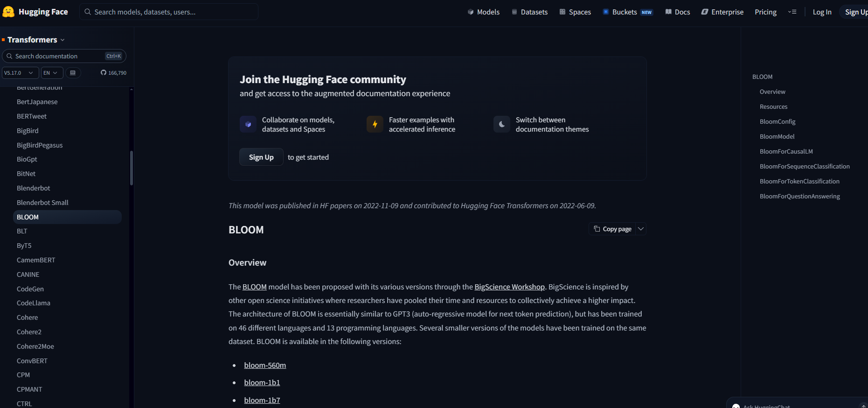Select Blenderbot Small in the sidebar

[42, 203]
